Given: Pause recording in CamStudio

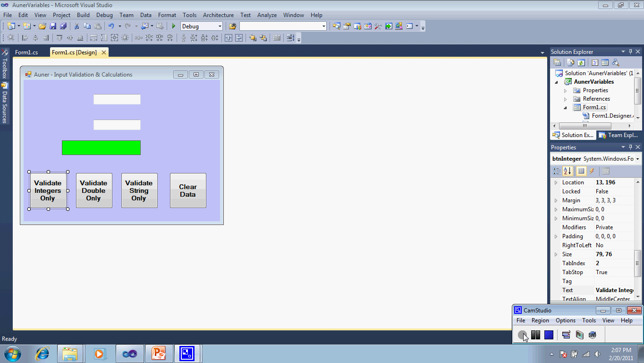Looking at the screenshot, I should point(535,335).
